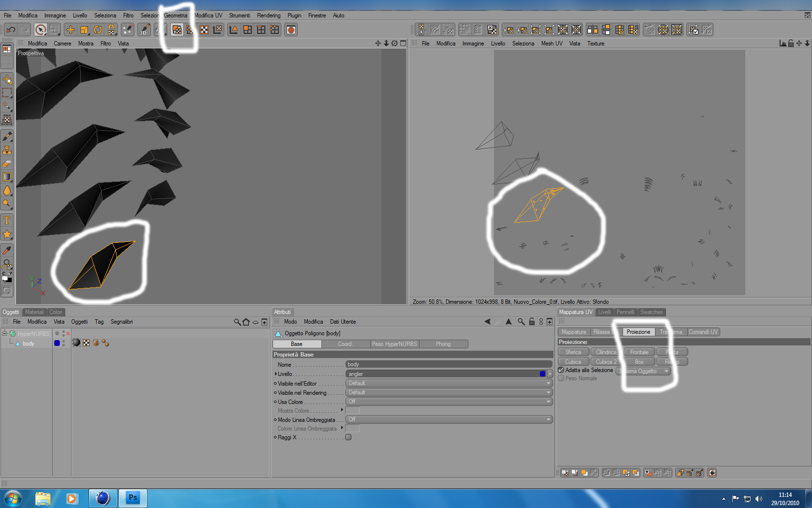The height and width of the screenshot is (508, 812).
Task: Open the Rendering menu
Action: point(269,15)
